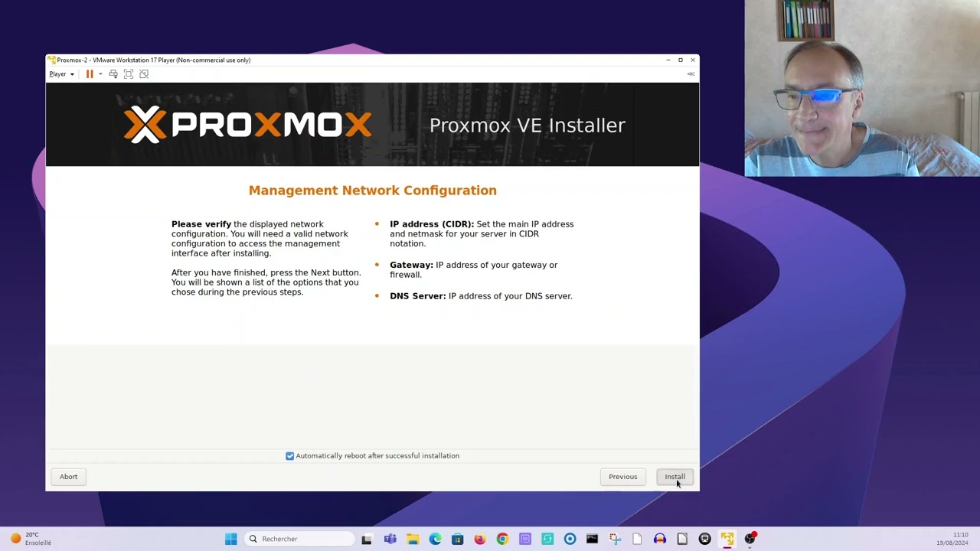Open the purple square app in taskbar
This screenshot has height=551, width=980.
[x=524, y=539]
